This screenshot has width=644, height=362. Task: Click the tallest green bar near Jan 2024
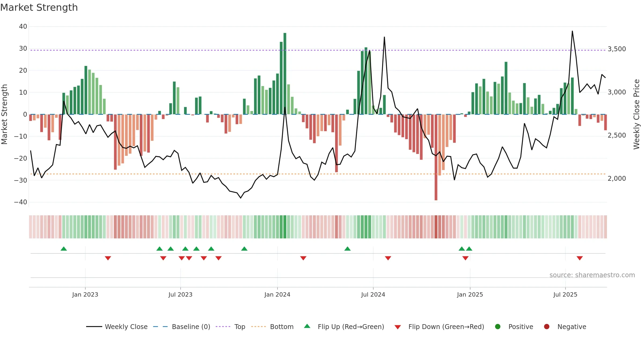pyautogui.click(x=285, y=73)
